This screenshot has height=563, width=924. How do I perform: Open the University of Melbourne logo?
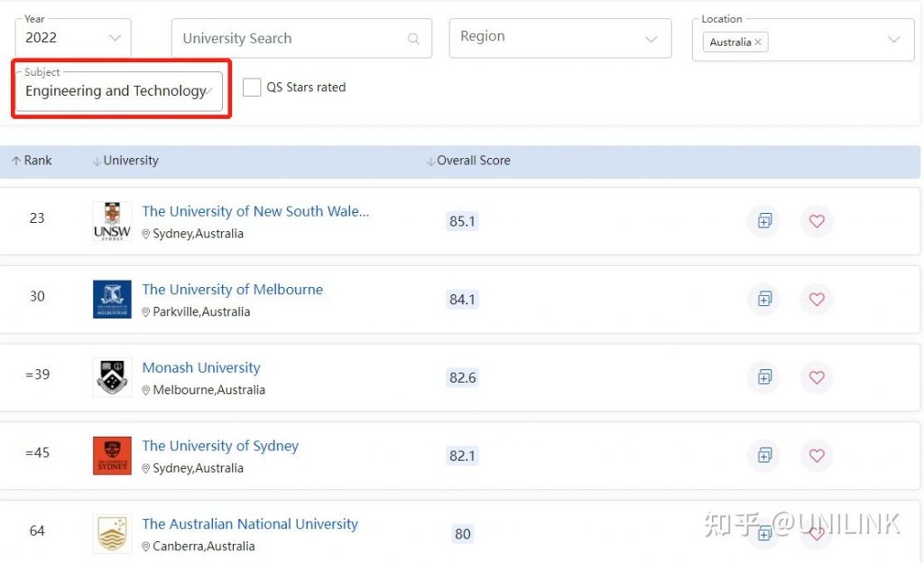[112, 300]
